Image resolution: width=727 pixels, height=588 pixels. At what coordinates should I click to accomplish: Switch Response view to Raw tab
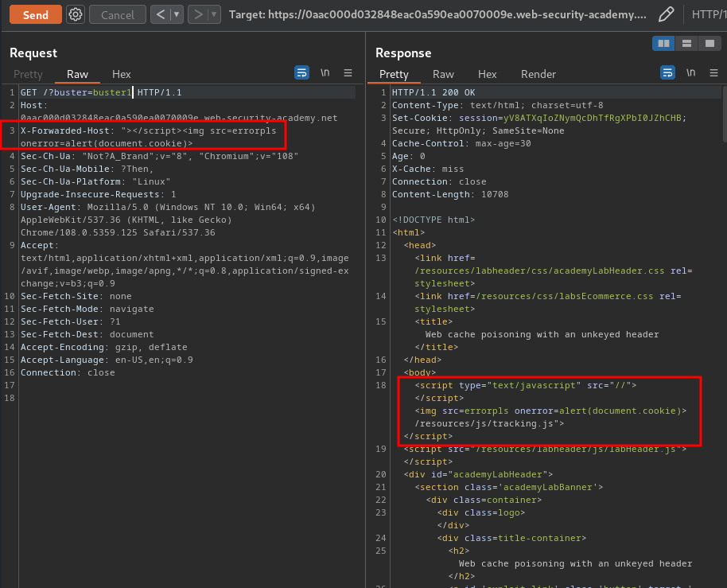click(x=443, y=74)
